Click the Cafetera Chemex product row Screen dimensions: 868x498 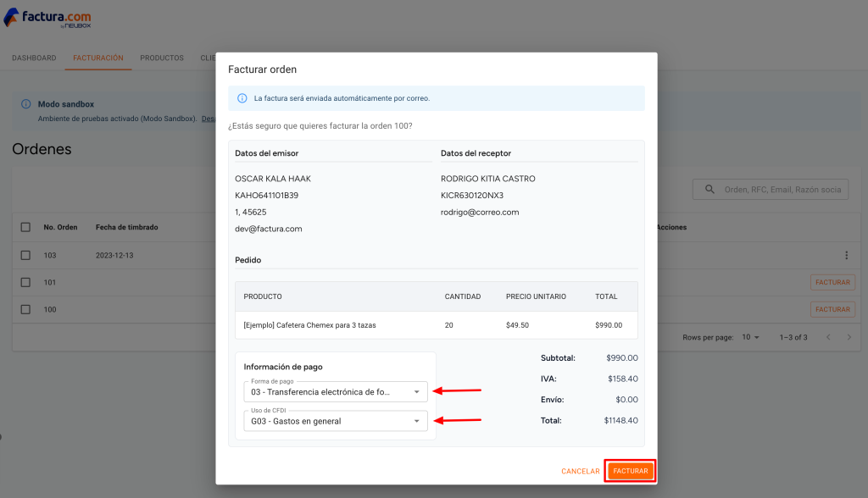437,325
